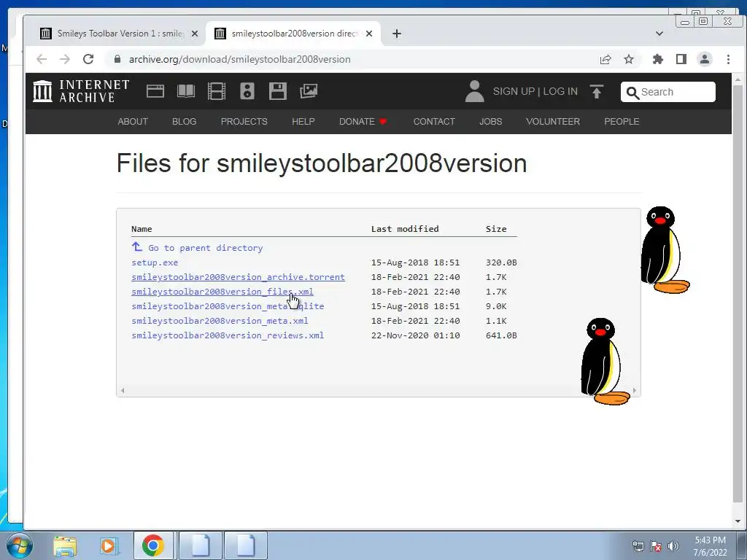Open smileystoolbar2008version_files.xml link

(222, 292)
